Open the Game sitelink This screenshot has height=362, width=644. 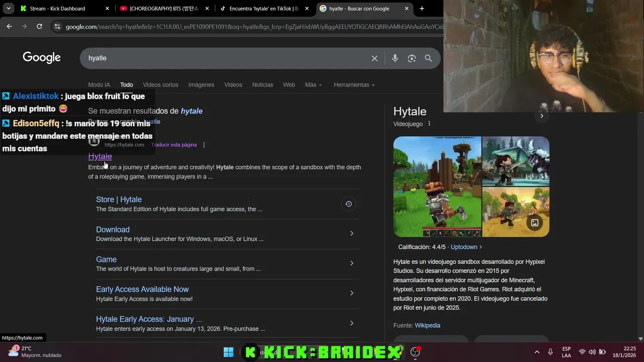tap(106, 259)
